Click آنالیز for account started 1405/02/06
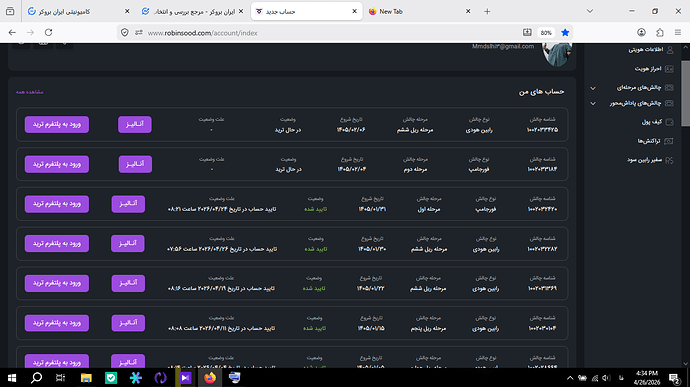 (135, 124)
